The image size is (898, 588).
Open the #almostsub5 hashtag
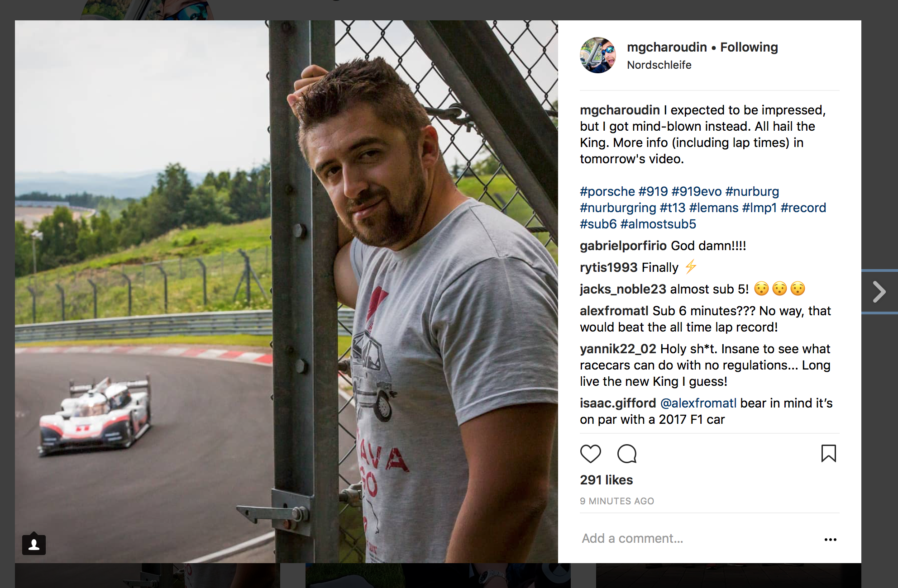pos(658,224)
